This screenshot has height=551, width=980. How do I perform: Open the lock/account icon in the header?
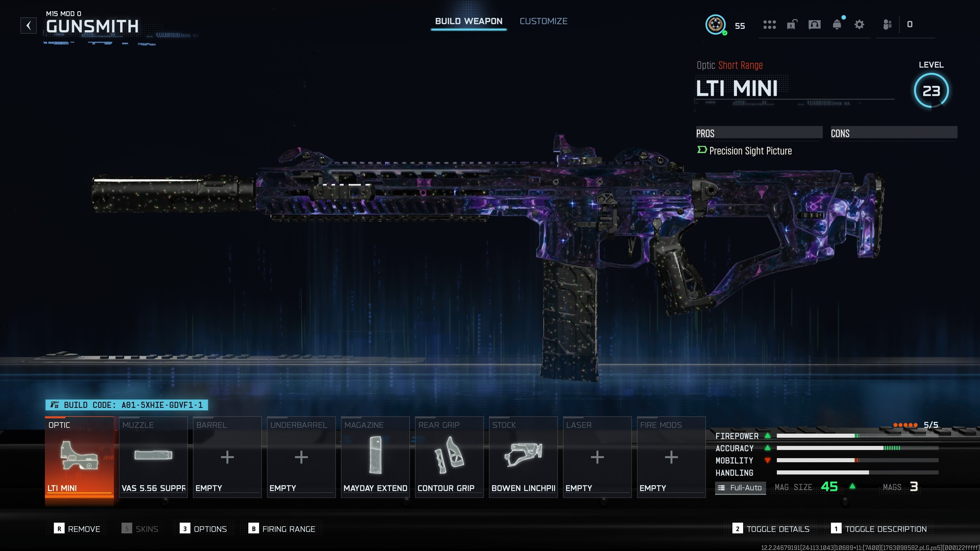coord(792,25)
